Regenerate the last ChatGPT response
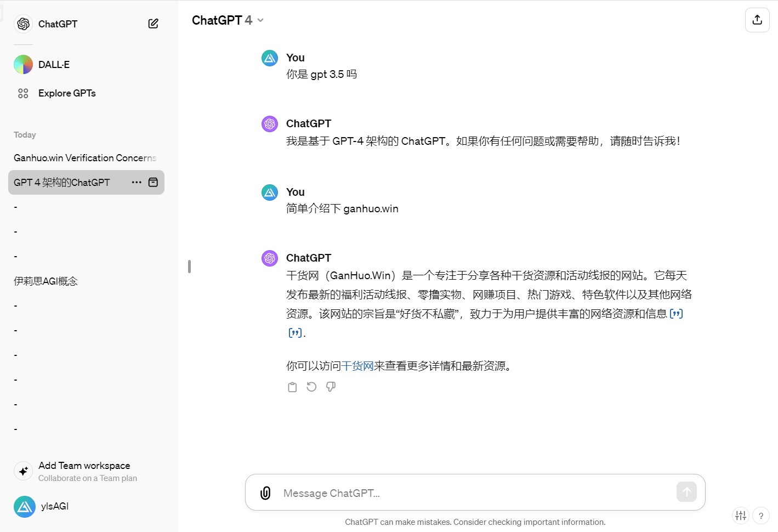 click(311, 387)
